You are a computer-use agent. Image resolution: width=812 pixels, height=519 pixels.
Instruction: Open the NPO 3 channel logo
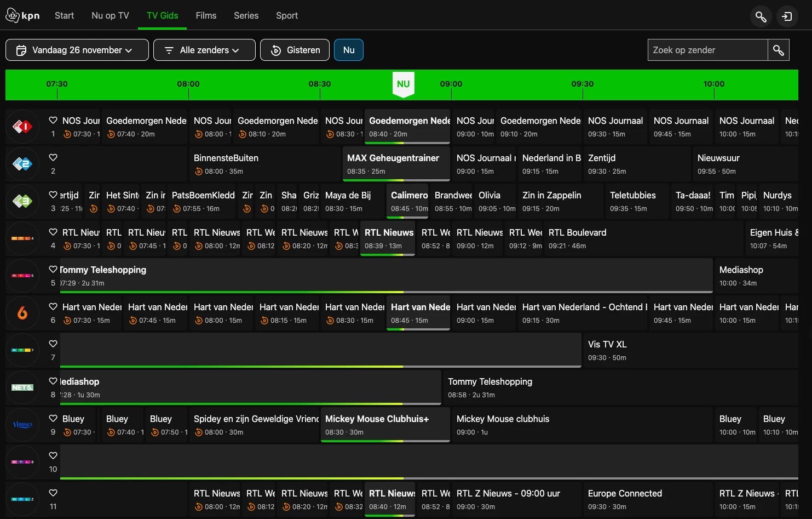point(22,201)
